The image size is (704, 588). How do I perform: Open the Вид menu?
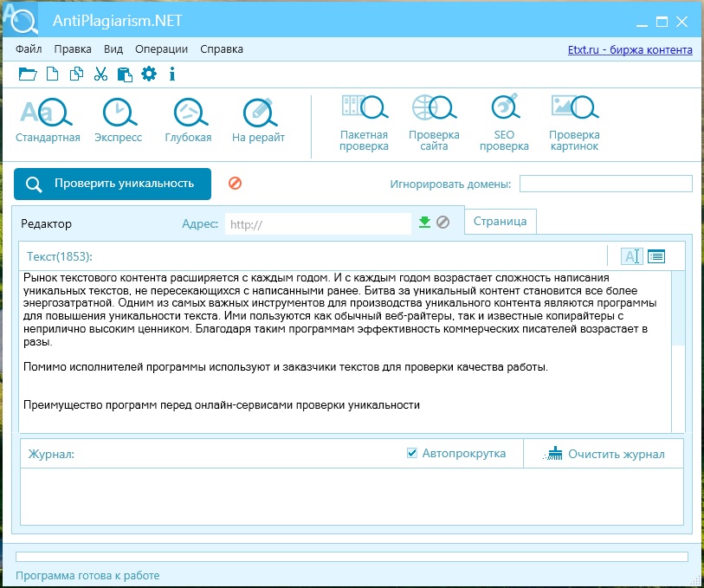(113, 48)
